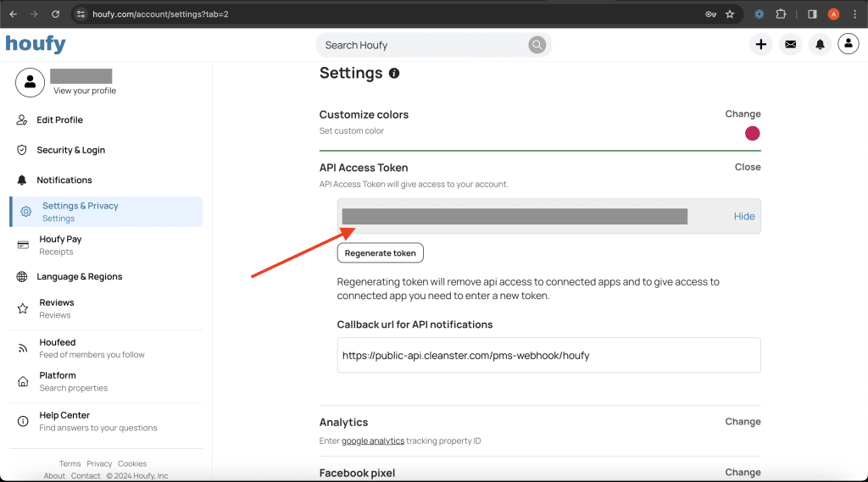Open Privacy footer link

tap(99, 463)
